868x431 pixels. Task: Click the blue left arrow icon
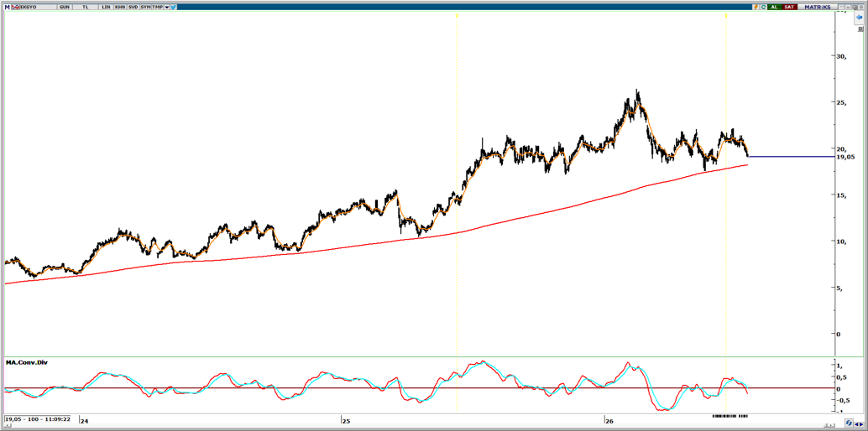pyautogui.click(x=859, y=17)
